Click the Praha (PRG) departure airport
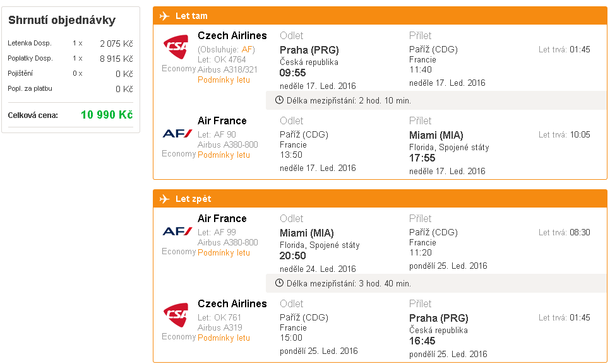The image size is (610, 364). (x=309, y=50)
